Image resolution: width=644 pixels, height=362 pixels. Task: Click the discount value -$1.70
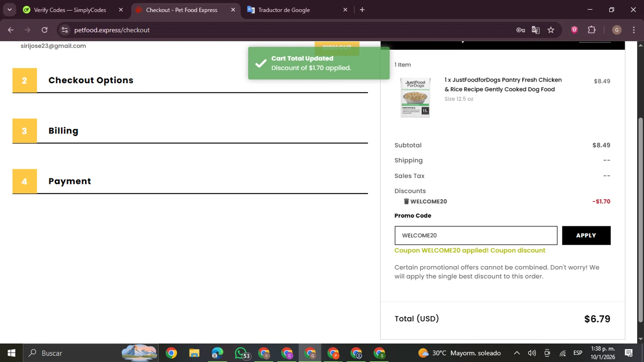pos(601,201)
